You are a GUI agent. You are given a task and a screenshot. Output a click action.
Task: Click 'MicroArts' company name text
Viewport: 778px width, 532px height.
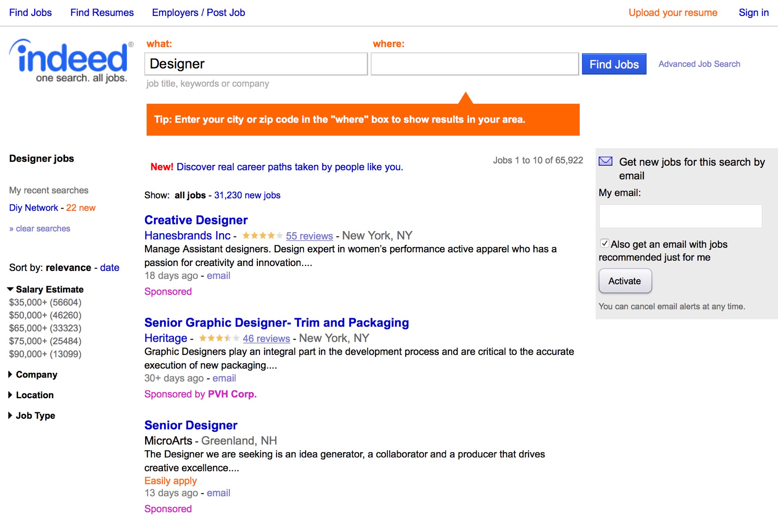[x=168, y=441]
